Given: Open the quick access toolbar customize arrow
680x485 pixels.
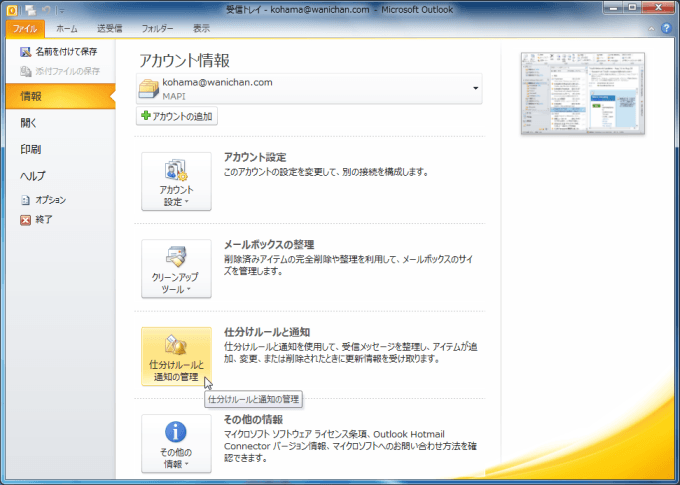Looking at the screenshot, I should click(x=62, y=10).
